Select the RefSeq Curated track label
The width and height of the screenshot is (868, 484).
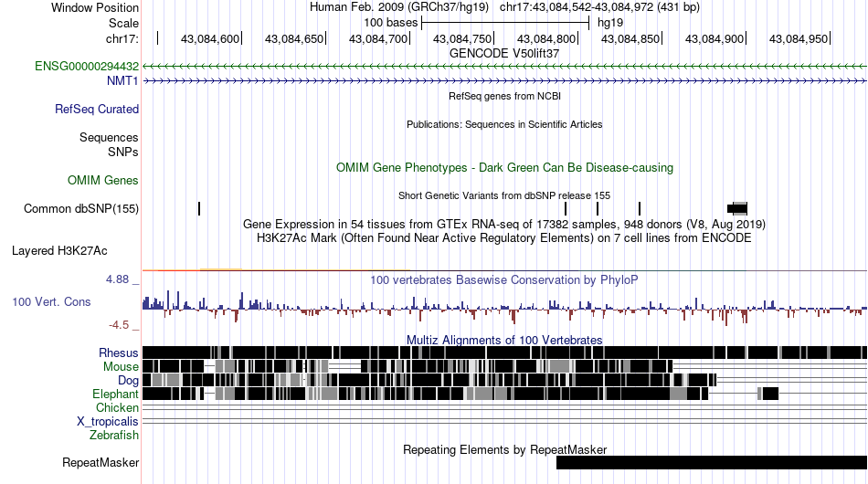click(x=97, y=109)
